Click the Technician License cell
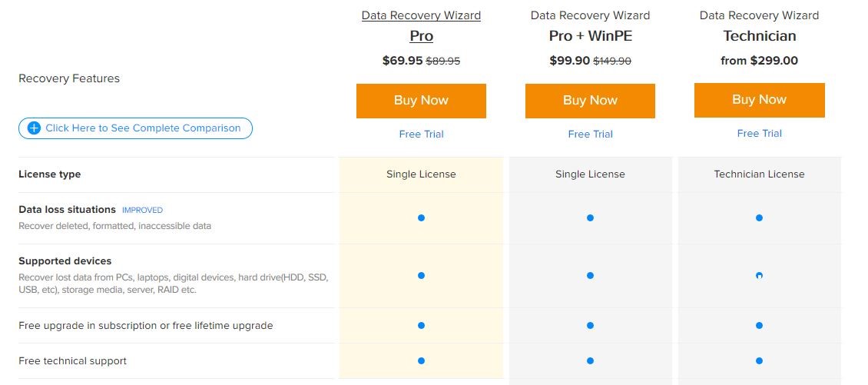868x385 pixels. [759, 174]
